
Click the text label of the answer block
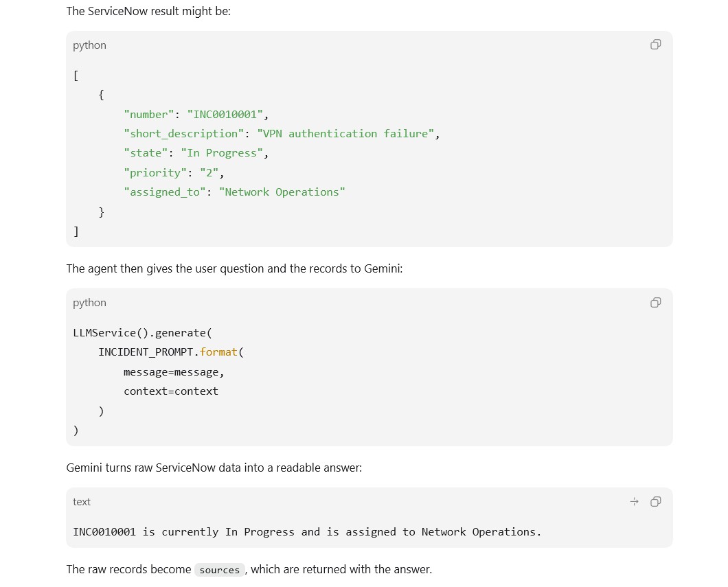pos(82,502)
